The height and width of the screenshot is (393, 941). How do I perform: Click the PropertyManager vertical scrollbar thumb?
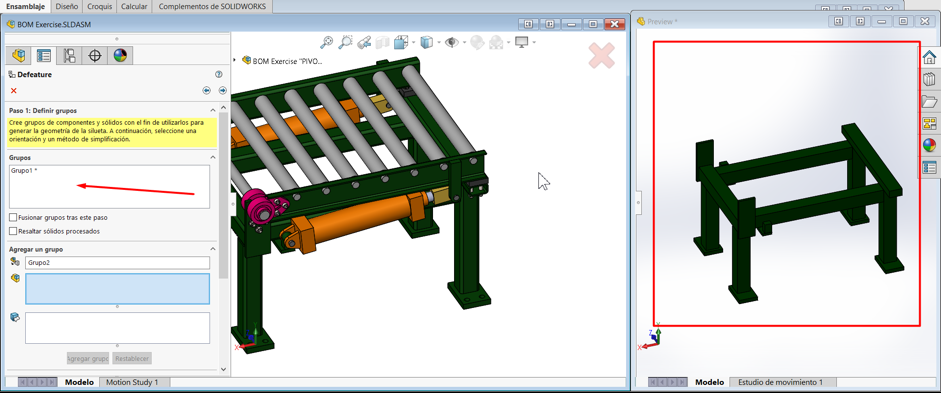pos(224,195)
